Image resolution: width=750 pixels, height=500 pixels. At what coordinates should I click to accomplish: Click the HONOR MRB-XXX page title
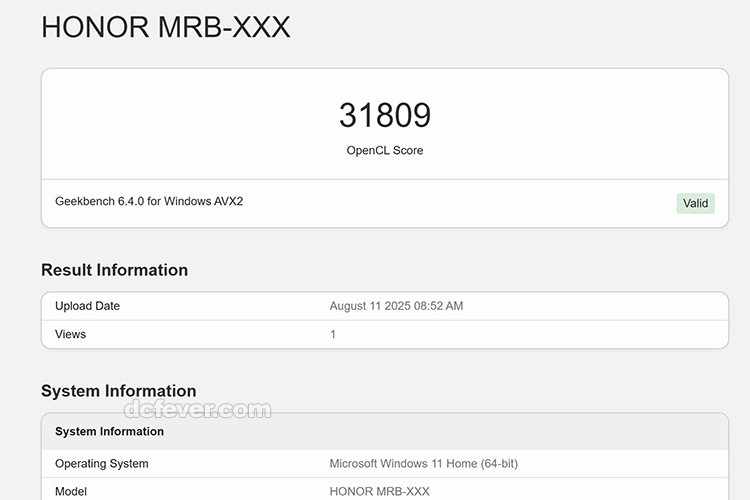point(165,27)
